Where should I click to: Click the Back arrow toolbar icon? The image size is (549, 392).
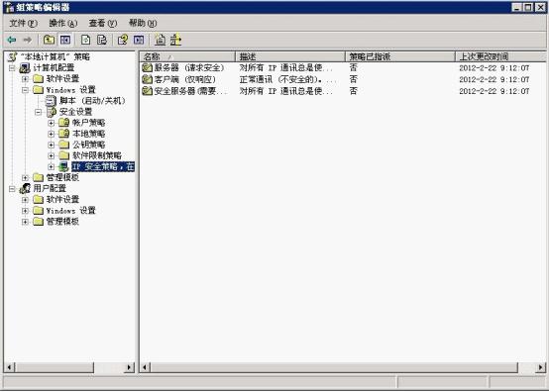pyautogui.click(x=12, y=40)
